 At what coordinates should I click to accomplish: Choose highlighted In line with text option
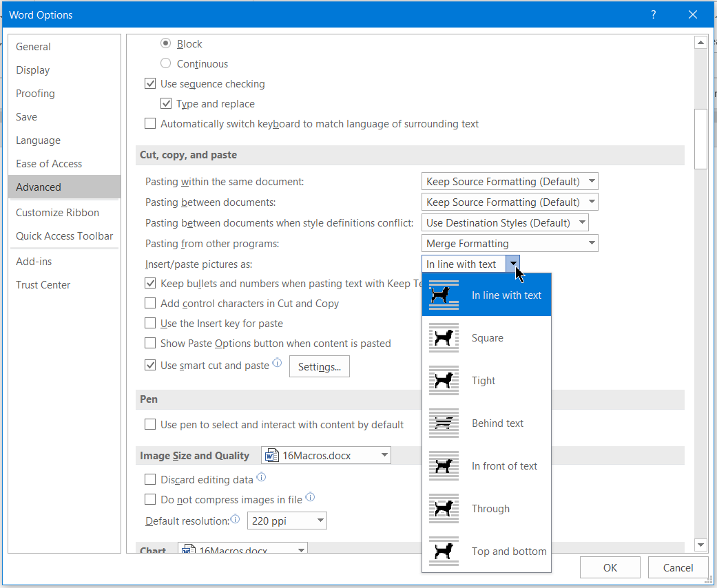click(486, 295)
